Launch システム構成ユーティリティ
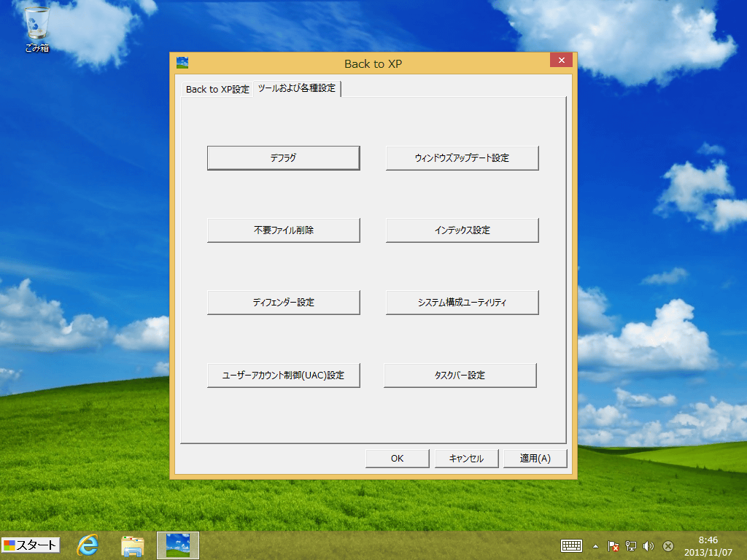The height and width of the screenshot is (560, 747). (462, 302)
